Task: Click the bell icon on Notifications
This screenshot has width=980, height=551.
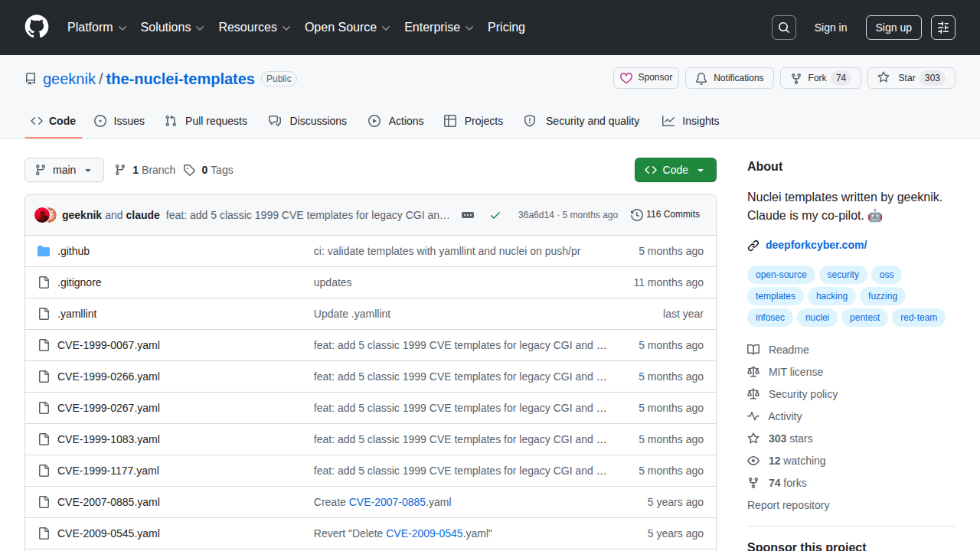Action: point(701,78)
